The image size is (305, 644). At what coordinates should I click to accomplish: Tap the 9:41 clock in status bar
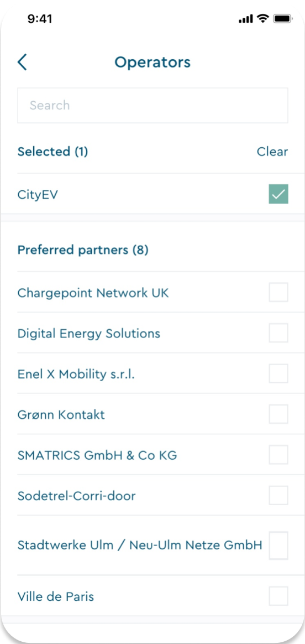coord(40,19)
